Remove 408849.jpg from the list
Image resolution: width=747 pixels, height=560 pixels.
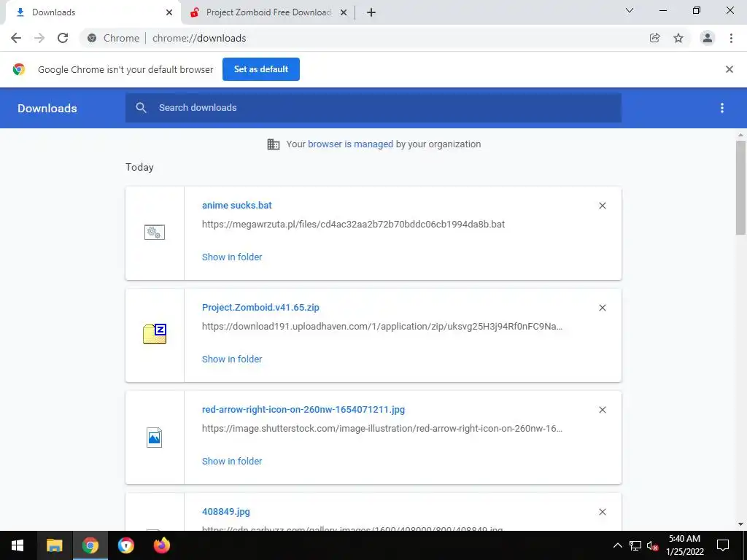click(x=603, y=512)
